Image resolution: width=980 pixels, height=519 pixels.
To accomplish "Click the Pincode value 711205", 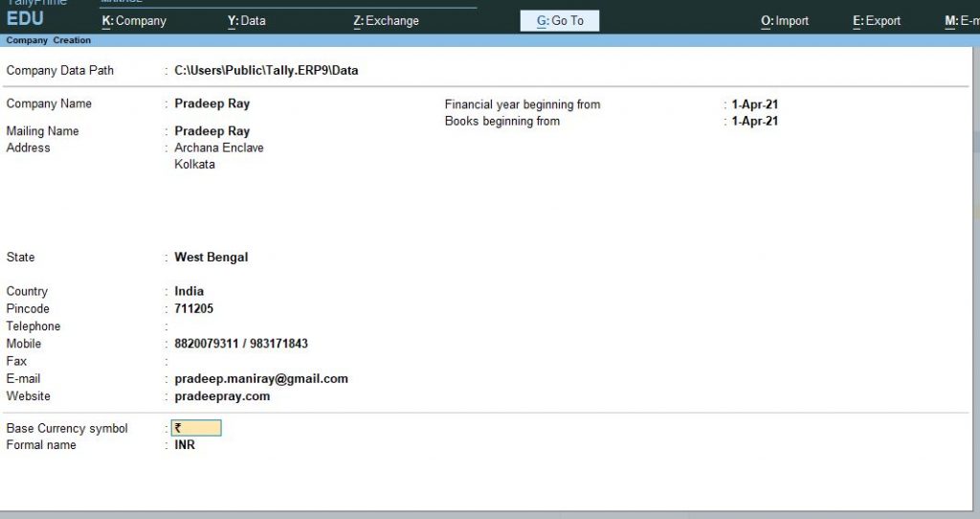I will click(x=193, y=308).
